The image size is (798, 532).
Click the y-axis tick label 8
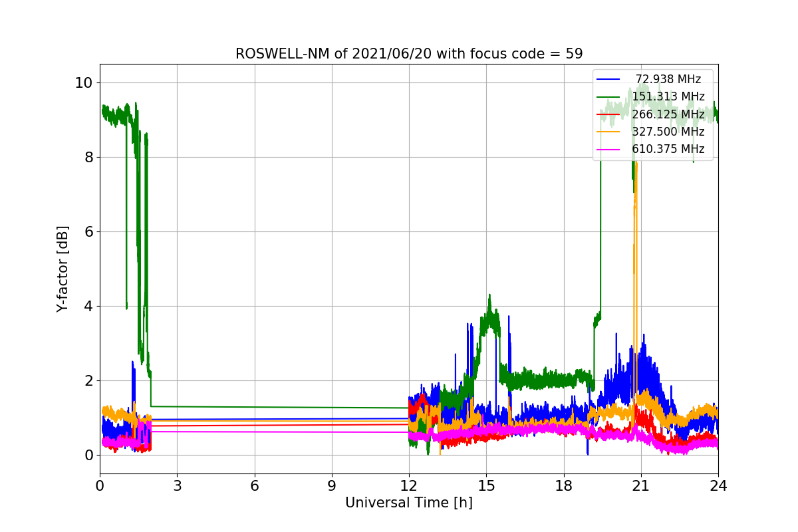click(88, 158)
